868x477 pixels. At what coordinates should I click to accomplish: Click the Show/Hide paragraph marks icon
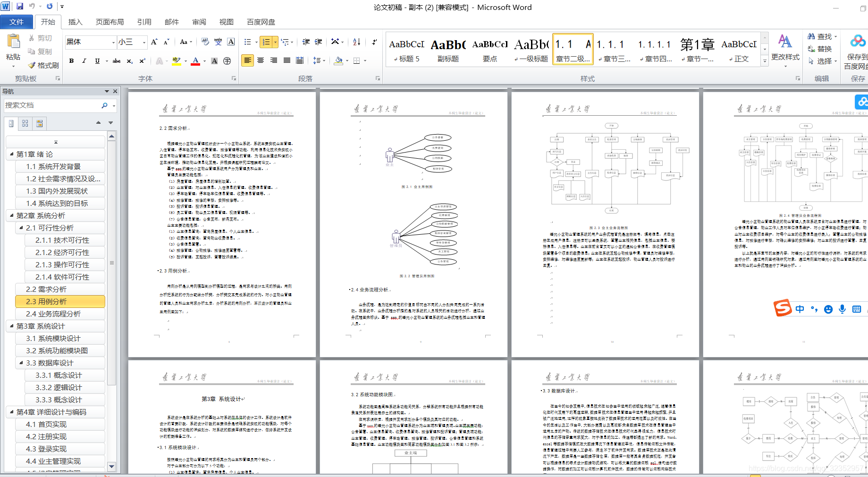pyautogui.click(x=374, y=42)
